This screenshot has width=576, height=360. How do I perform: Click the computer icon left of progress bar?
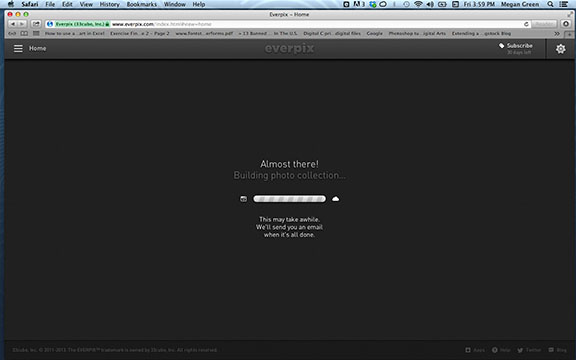(244, 199)
